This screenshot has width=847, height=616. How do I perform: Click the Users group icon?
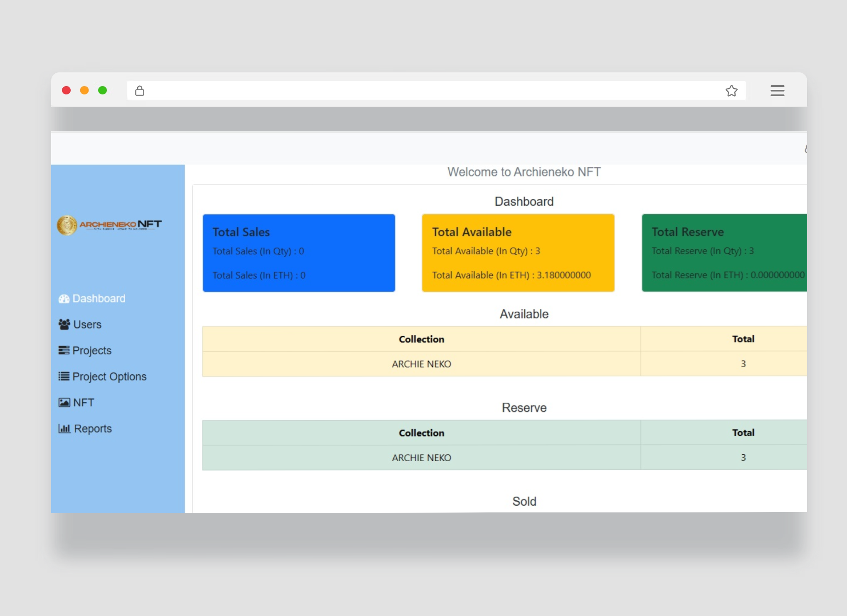(x=64, y=324)
